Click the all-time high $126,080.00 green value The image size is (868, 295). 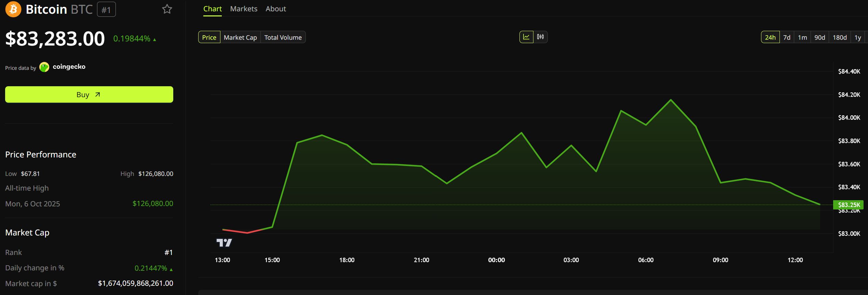[153, 204]
